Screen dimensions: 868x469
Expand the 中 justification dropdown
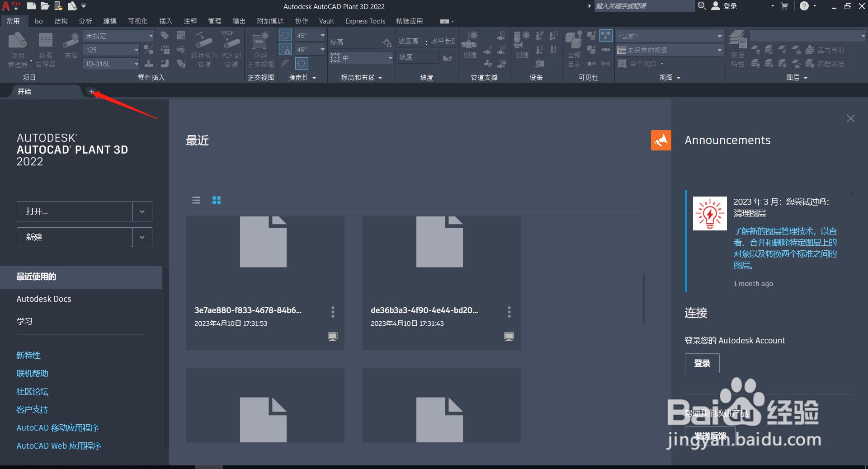[x=390, y=58]
